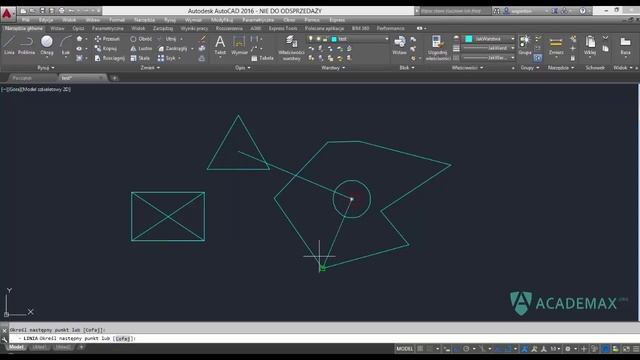The image size is (640, 360).
Task: Open the Wstaw ribbon tab
Action: click(58, 28)
